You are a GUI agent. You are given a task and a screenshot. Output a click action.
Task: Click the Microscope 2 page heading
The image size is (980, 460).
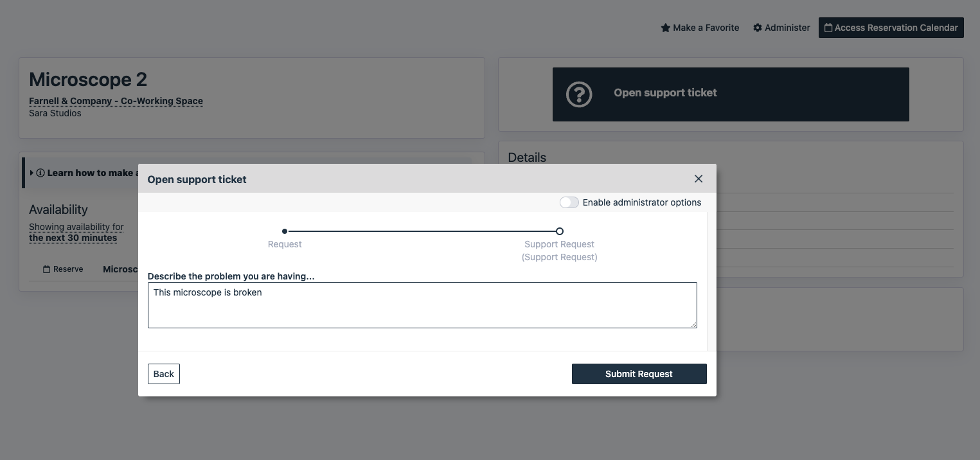pos(88,80)
